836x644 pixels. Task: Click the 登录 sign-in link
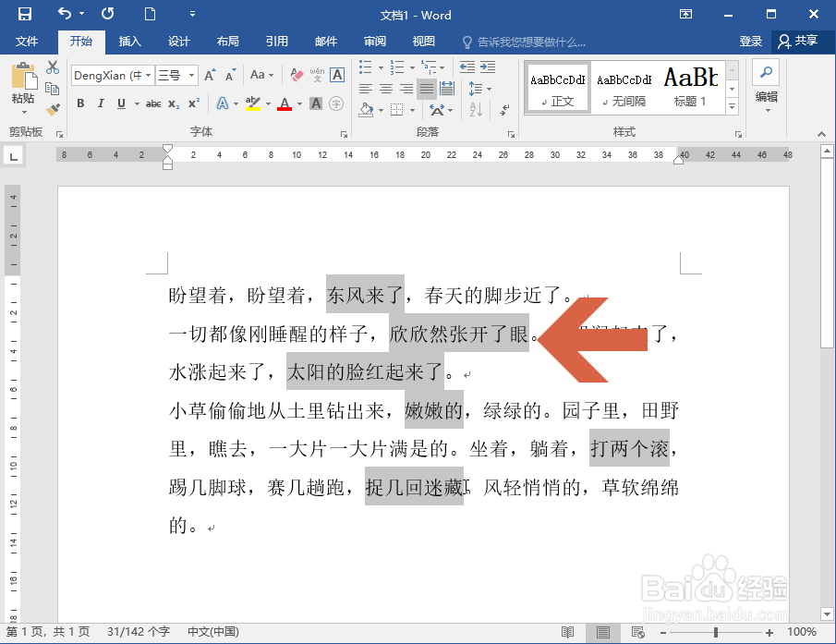click(751, 41)
